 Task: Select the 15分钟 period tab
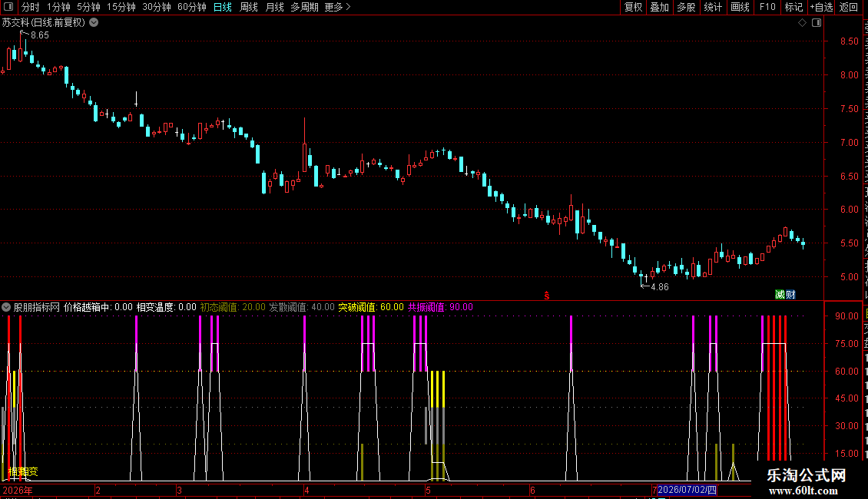121,7
